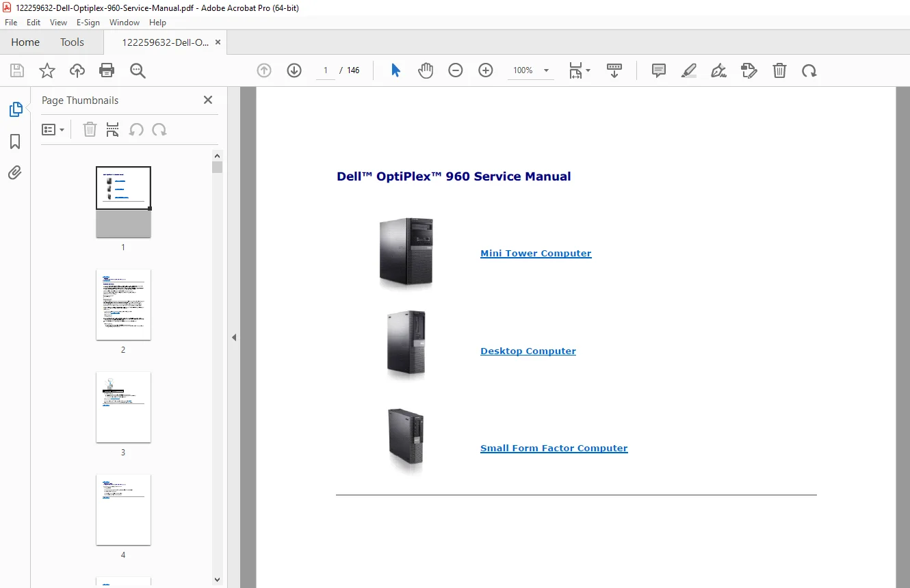Rotate pages counterclockwise in thumbnails panel

[x=136, y=130]
